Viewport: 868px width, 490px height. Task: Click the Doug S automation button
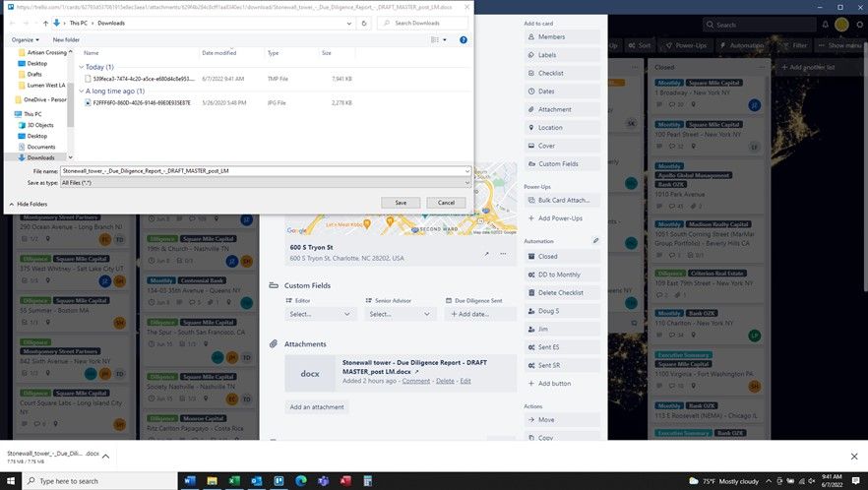562,311
